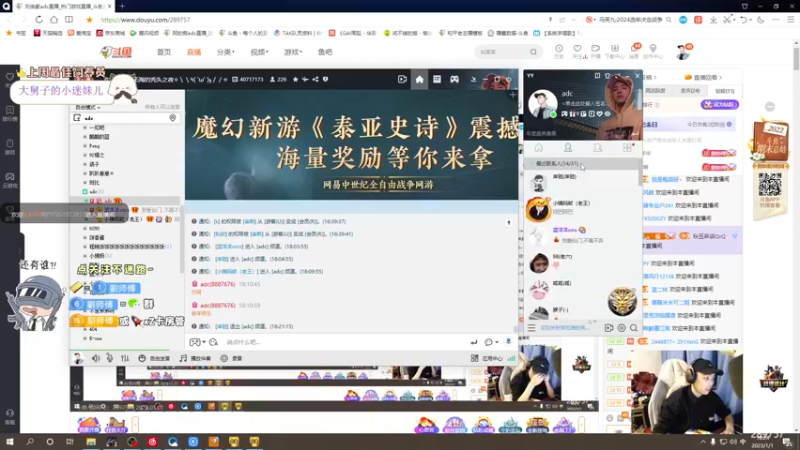The image size is (800, 450).
Task: Click the adc profile avatar in YY panel
Action: point(542,104)
